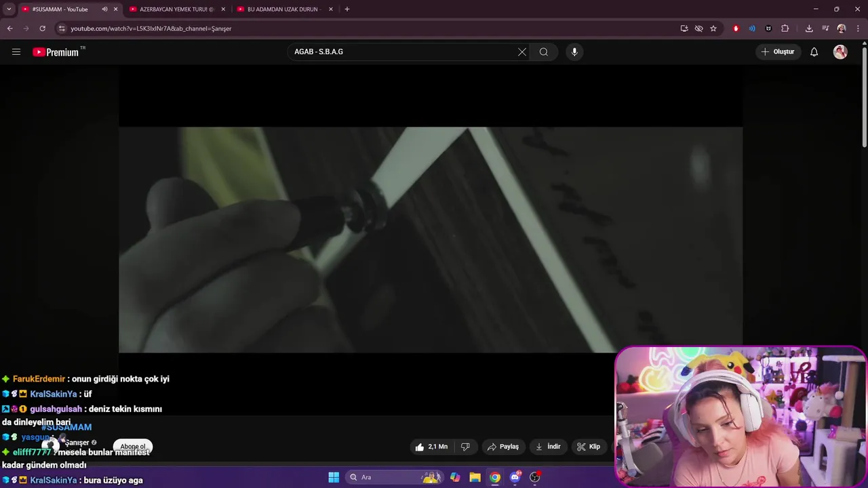This screenshot has height=488, width=868.
Task: Open the Windows Start menu
Action: pos(334,477)
